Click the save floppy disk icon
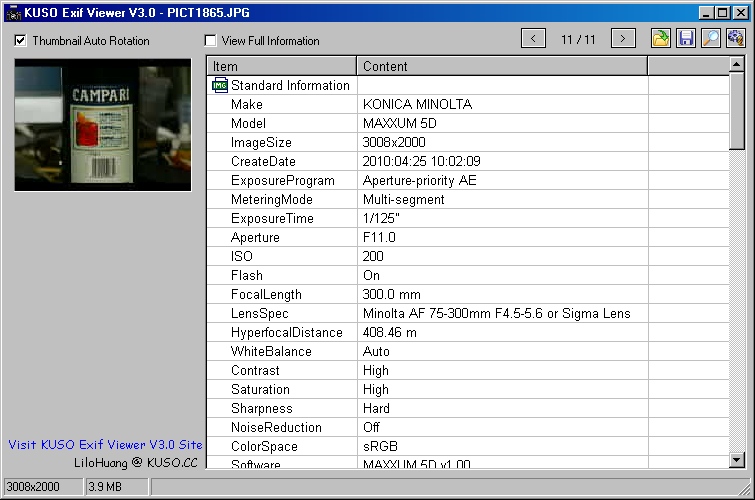The image size is (755, 500). [686, 39]
